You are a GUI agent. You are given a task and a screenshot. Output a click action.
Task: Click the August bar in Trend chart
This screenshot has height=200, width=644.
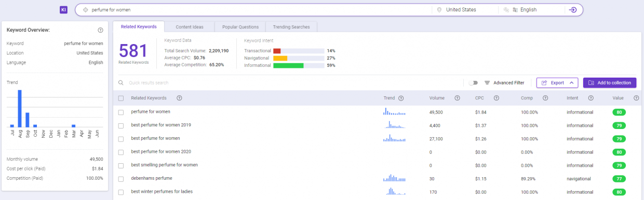coord(20,109)
